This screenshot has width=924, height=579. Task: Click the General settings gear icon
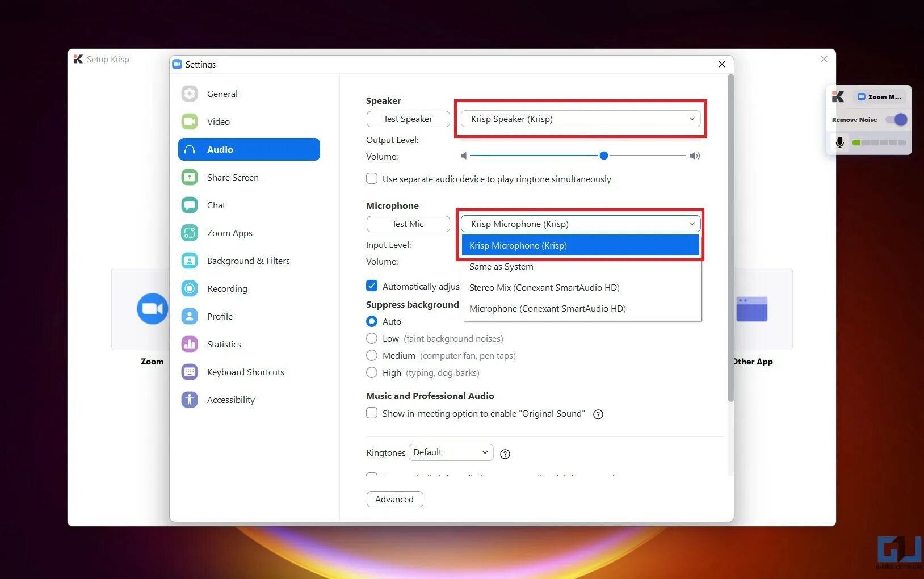(x=190, y=94)
